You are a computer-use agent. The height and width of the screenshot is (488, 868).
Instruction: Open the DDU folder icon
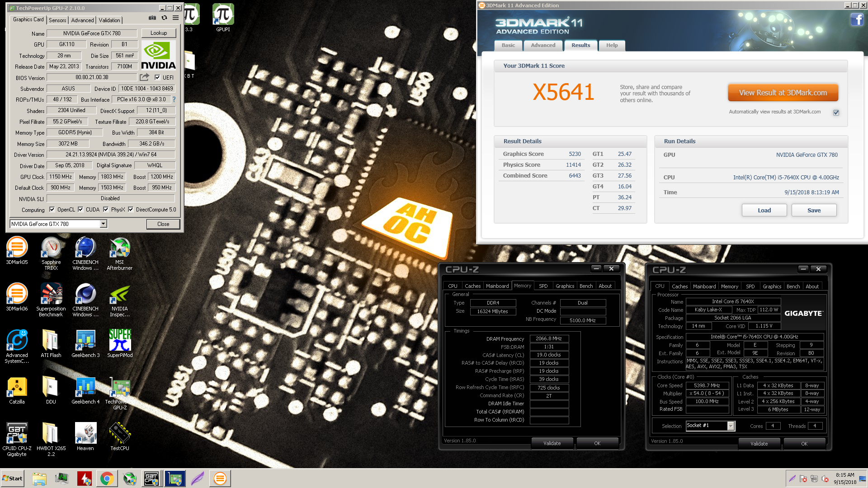[x=51, y=390]
